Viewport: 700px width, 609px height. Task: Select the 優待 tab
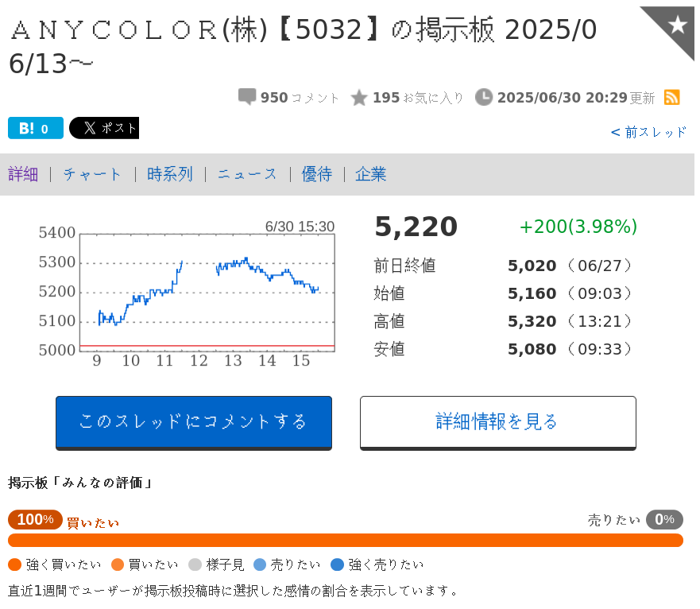(x=316, y=174)
